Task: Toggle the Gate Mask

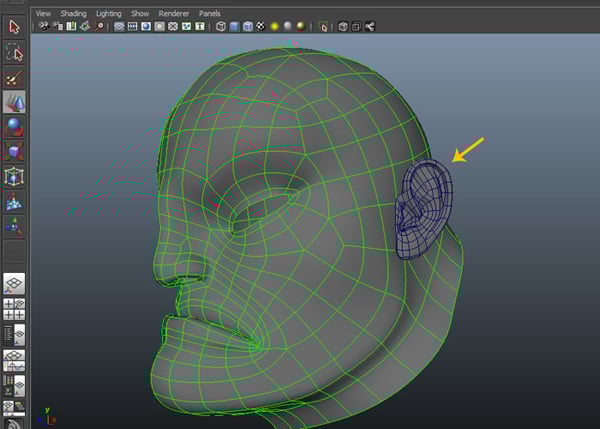Action: tap(159, 26)
